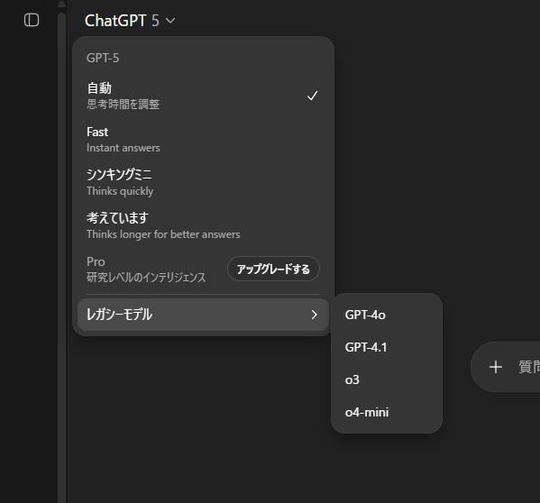Click the Pro model entry

coord(146,269)
